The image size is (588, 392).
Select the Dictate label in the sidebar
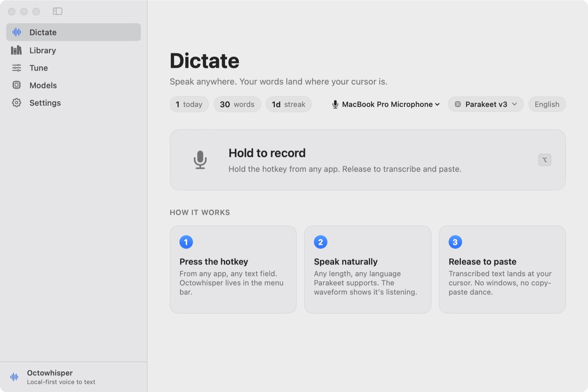[x=43, y=32]
